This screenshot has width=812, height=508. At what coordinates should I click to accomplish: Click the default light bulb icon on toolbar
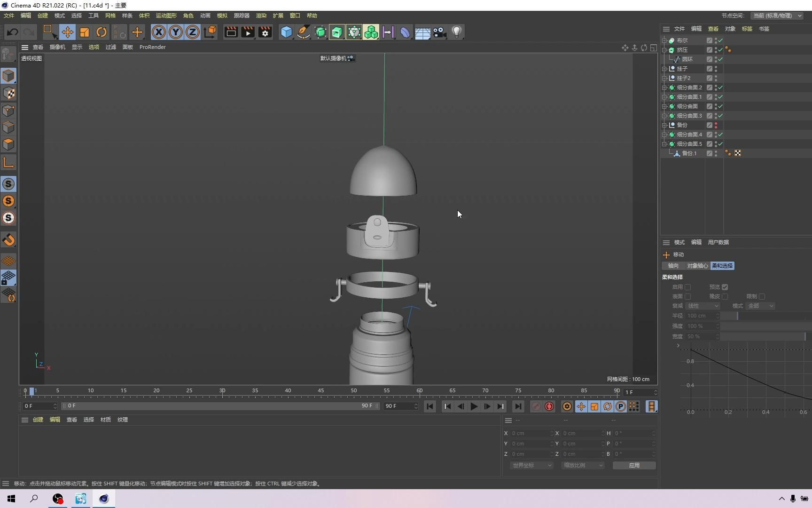[x=456, y=32]
